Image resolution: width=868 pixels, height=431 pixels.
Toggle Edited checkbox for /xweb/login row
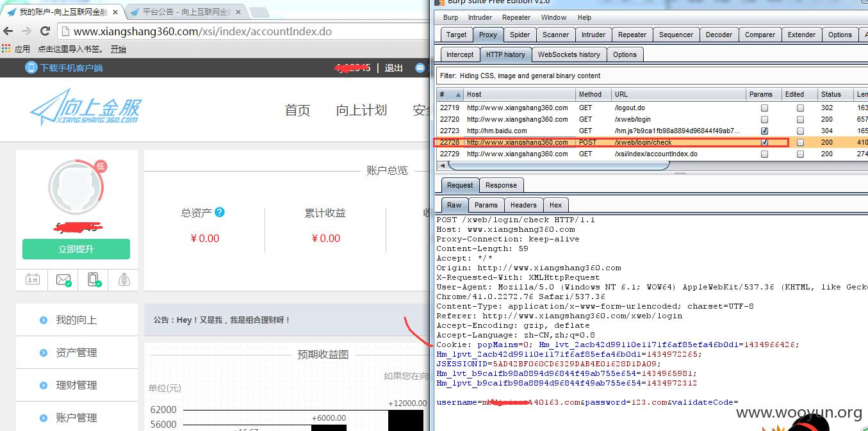(x=800, y=120)
